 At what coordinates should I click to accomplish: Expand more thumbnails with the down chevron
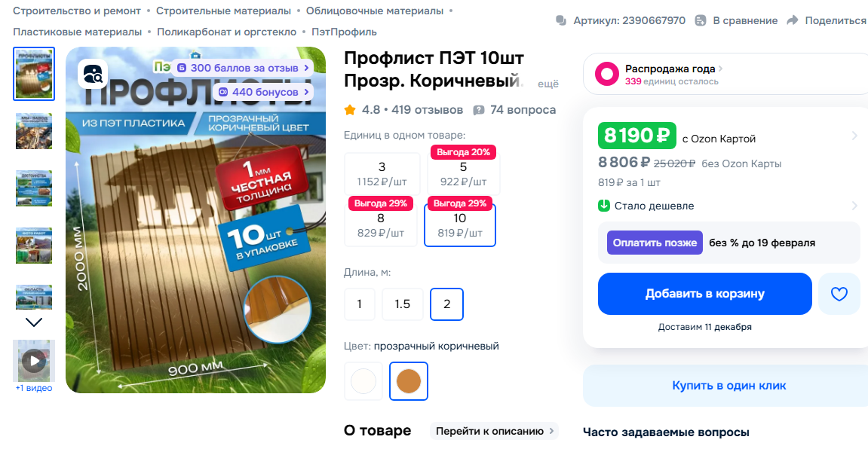tap(34, 322)
